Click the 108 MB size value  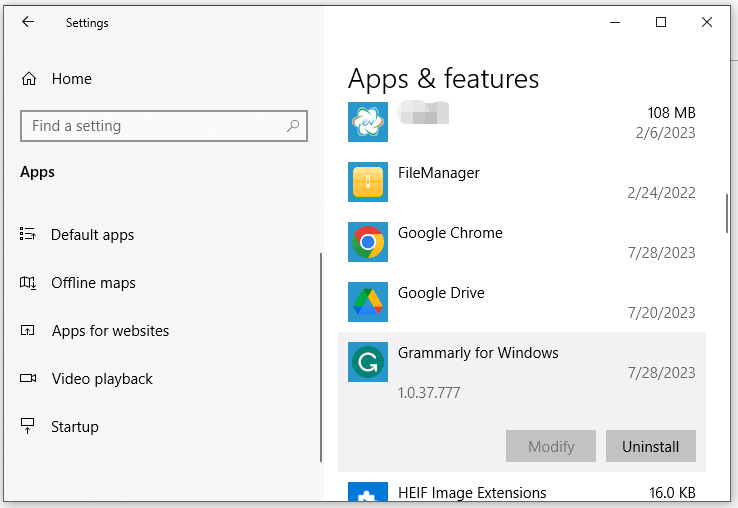[x=671, y=113]
